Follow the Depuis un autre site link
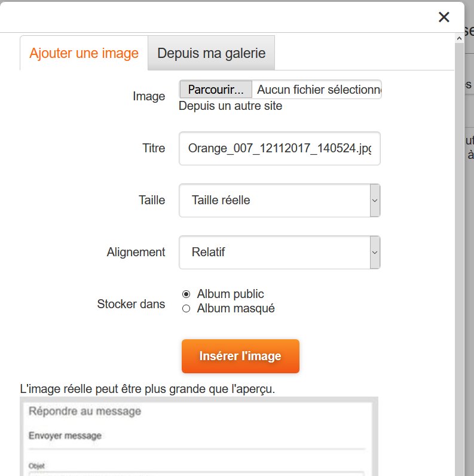The height and width of the screenshot is (476, 474). pyautogui.click(x=230, y=106)
